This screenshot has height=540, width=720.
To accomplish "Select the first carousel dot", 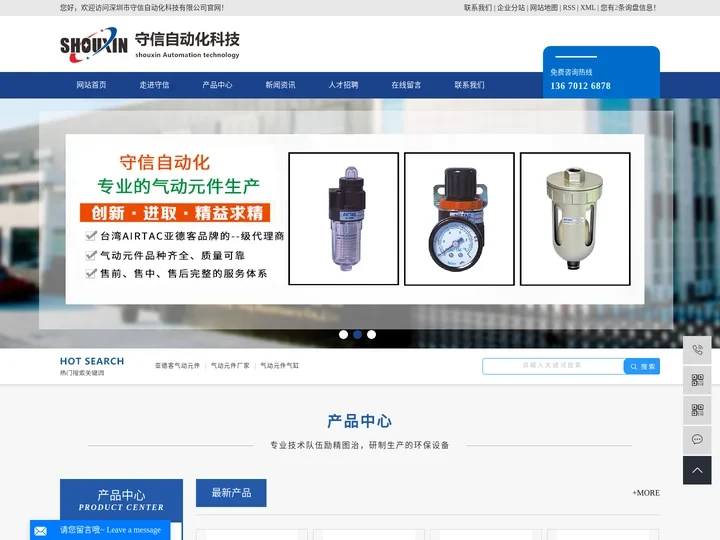I will [x=343, y=335].
